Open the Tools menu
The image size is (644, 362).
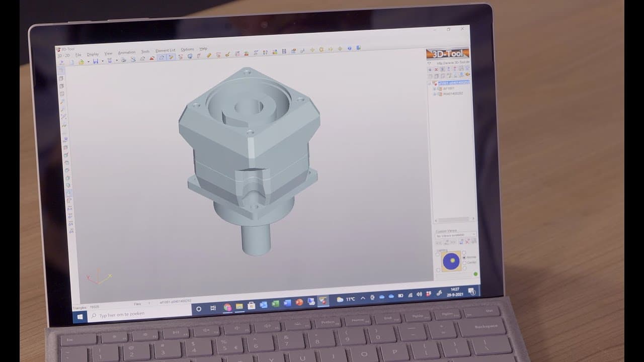(145, 52)
